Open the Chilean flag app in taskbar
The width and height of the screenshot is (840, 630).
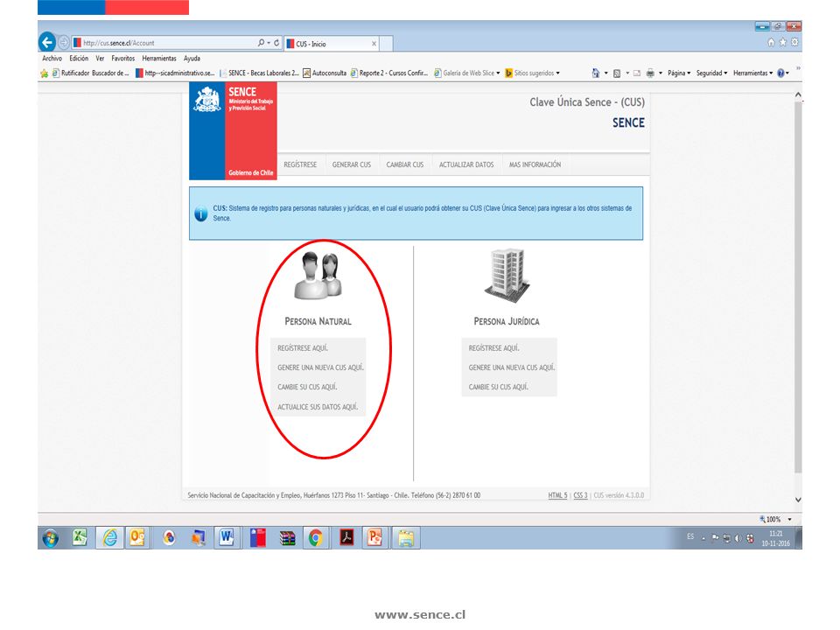point(258,538)
